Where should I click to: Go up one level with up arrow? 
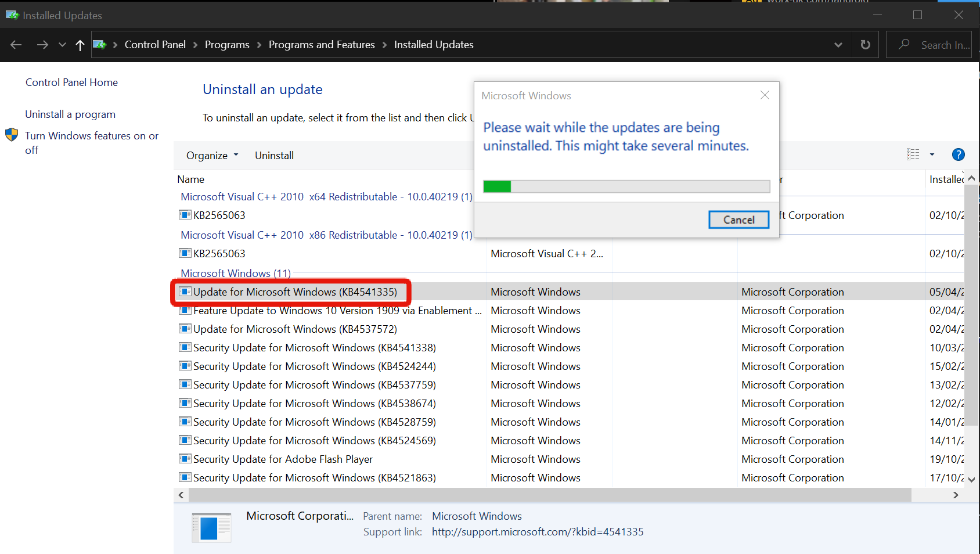80,45
